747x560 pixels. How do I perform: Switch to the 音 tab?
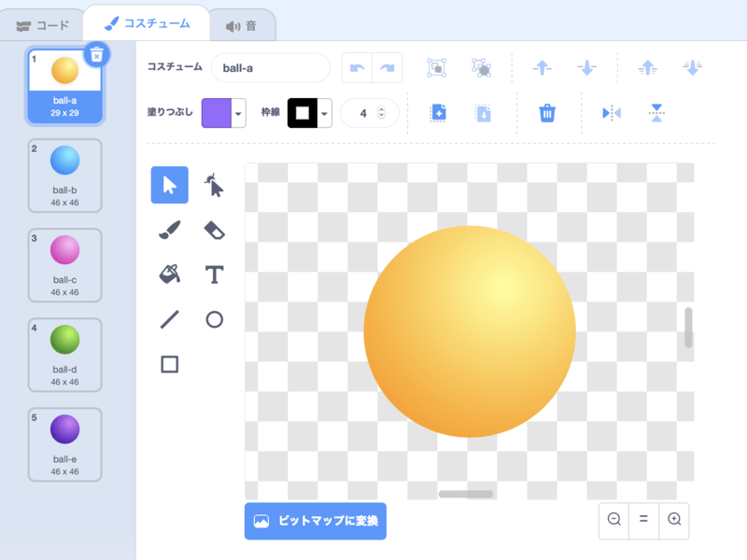coord(241,25)
